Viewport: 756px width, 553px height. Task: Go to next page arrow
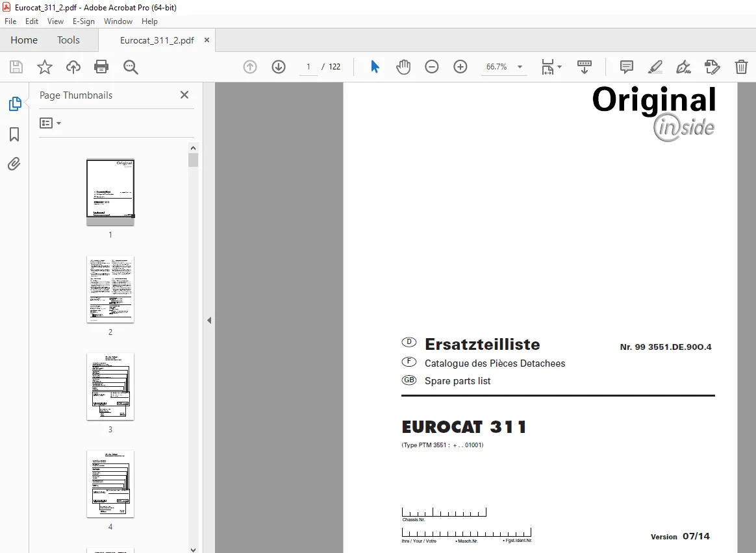point(279,67)
